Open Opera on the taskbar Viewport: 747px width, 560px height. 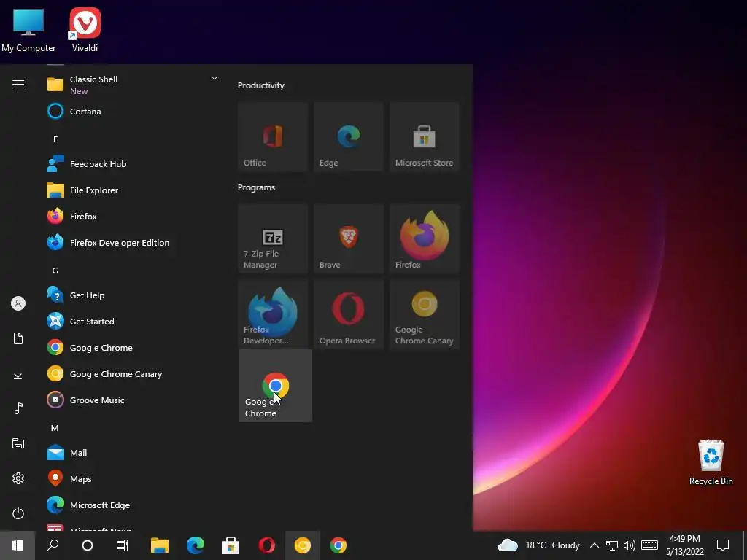(267, 545)
